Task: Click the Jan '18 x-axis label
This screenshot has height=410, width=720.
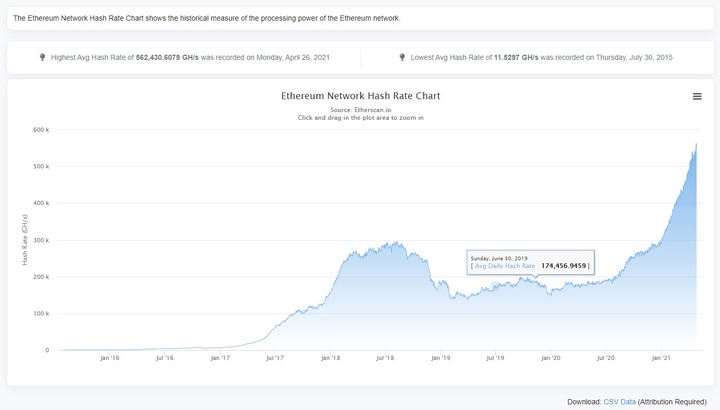Action: 330,358
